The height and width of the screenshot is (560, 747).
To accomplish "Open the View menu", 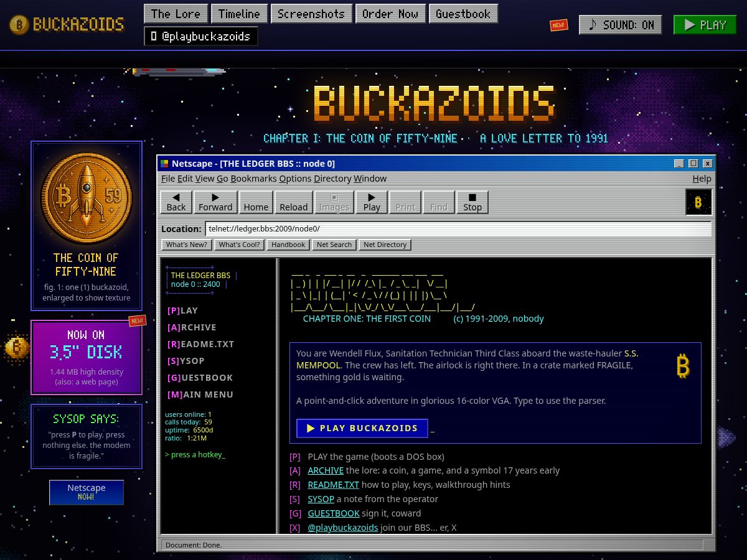I will (x=205, y=179).
